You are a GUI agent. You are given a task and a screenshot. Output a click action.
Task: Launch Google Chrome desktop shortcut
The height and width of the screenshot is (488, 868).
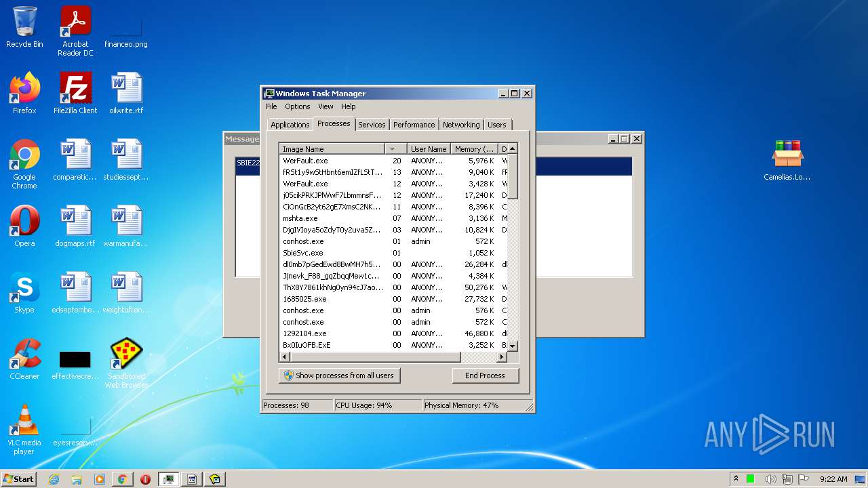click(x=24, y=164)
